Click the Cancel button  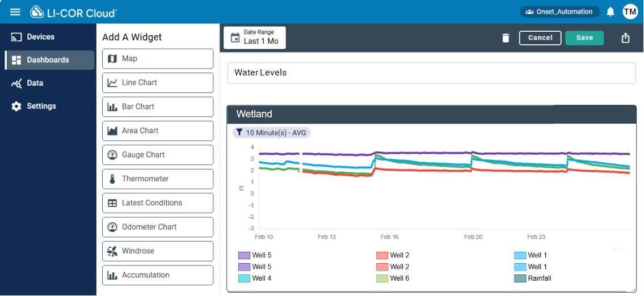point(540,38)
